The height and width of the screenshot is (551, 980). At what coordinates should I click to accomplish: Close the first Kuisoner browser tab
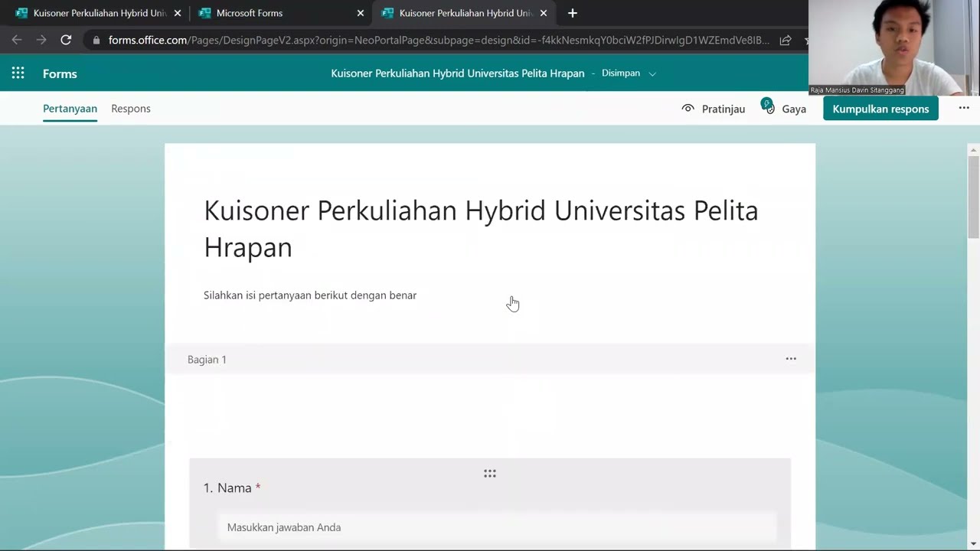178,13
